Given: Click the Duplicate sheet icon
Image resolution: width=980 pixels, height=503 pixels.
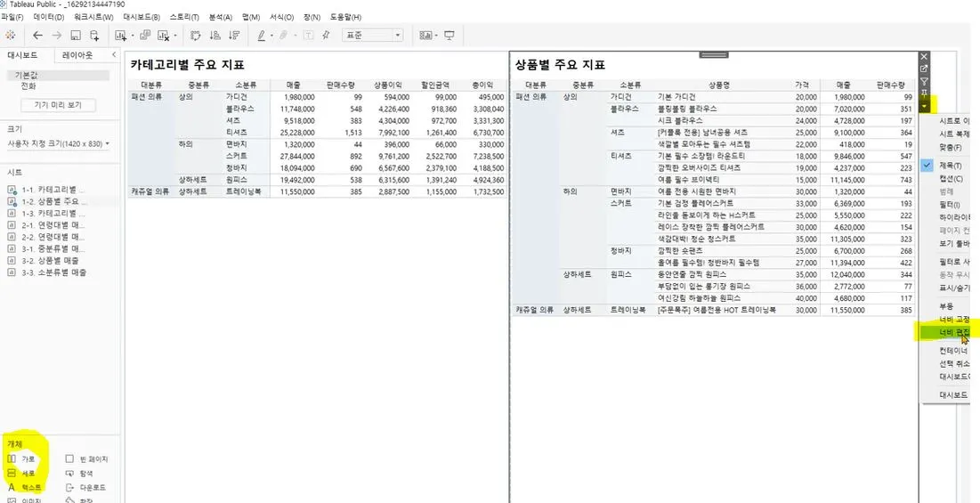Looking at the screenshot, I should coord(145,35).
